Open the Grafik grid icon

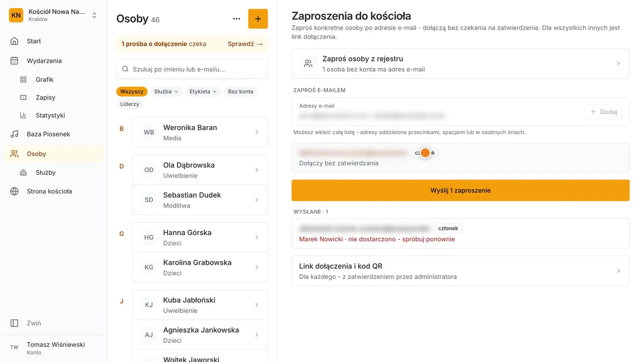pos(23,79)
